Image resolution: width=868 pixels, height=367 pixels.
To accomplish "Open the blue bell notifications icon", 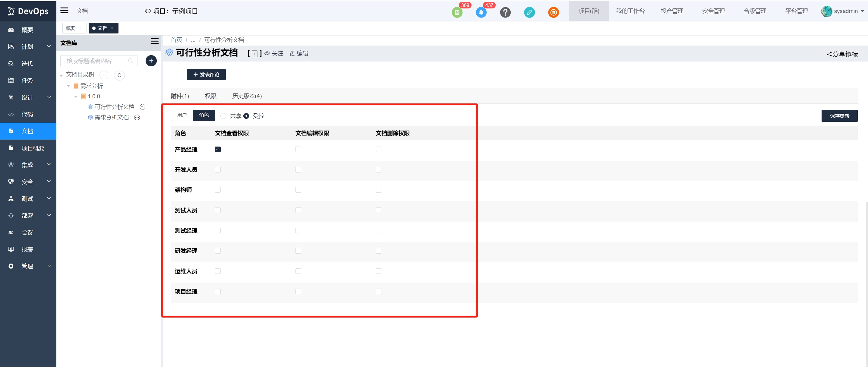I will pyautogui.click(x=481, y=12).
